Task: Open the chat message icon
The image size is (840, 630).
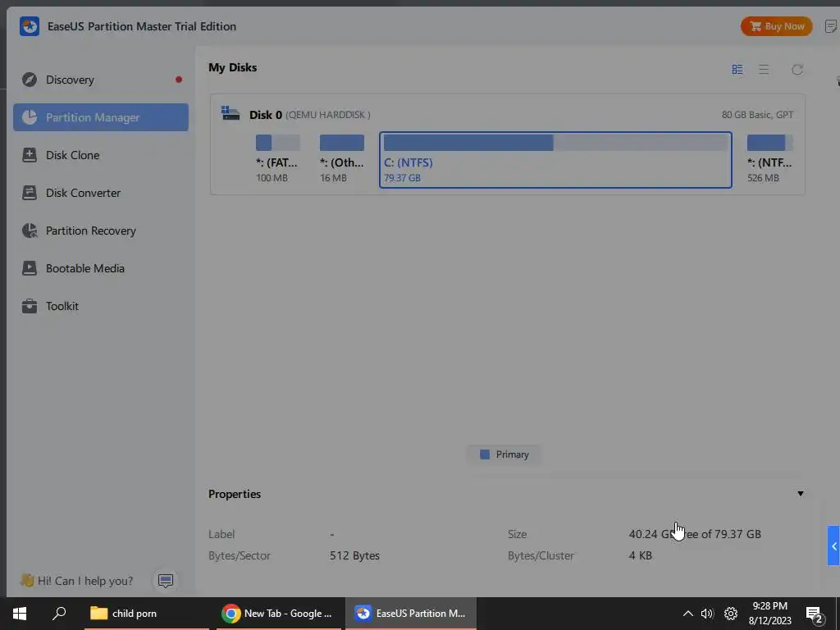Action: (166, 581)
